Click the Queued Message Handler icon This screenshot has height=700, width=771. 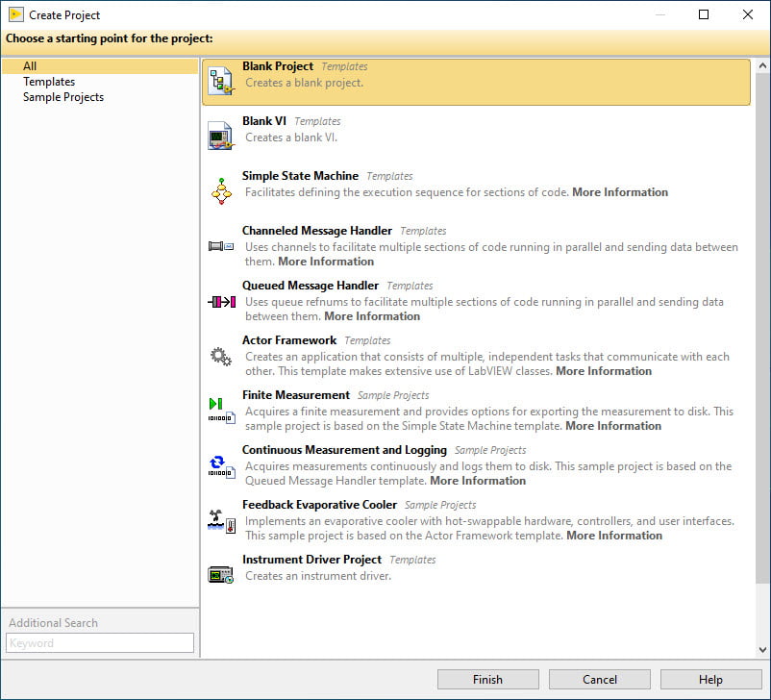click(222, 302)
